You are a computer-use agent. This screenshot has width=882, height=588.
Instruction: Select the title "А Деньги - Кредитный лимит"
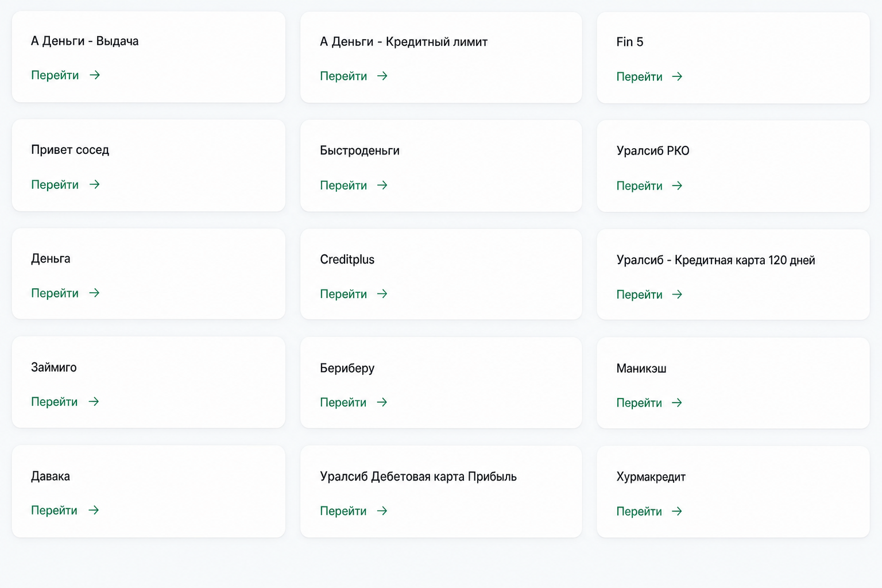click(x=404, y=41)
